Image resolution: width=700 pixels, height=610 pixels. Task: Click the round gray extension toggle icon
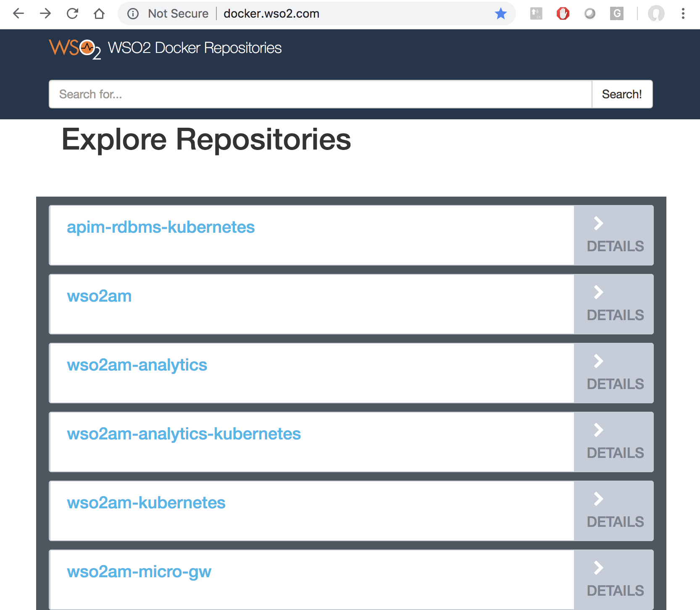click(x=589, y=13)
